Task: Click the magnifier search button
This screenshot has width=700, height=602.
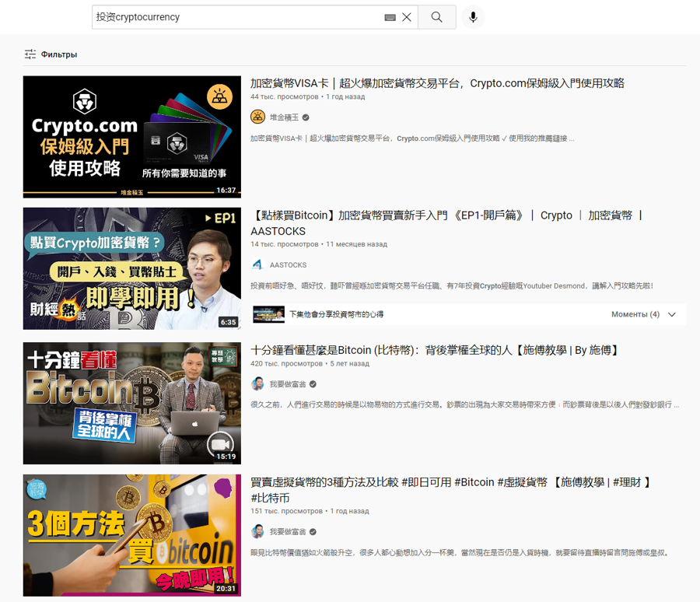Action: [x=437, y=17]
